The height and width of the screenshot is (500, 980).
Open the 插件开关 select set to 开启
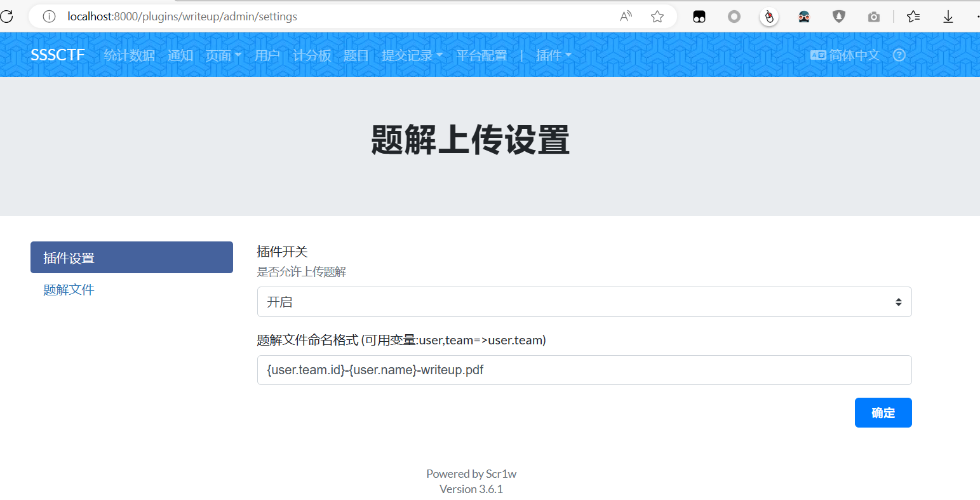[x=584, y=302]
